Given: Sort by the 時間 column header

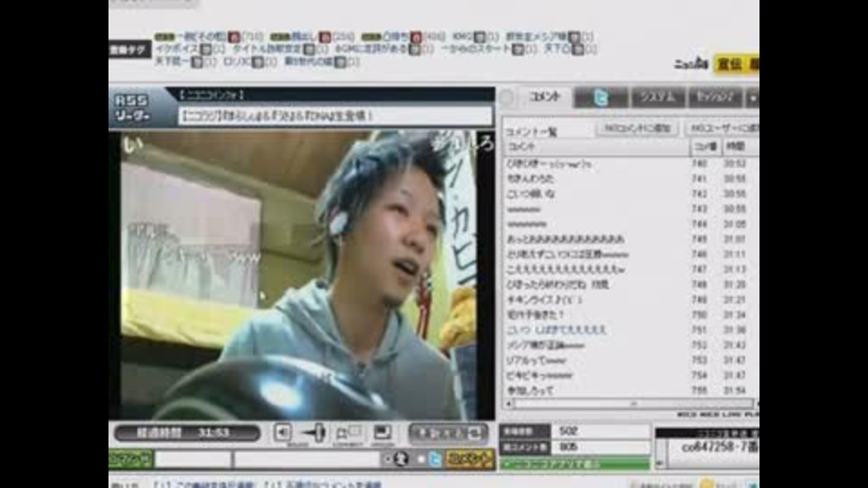Looking at the screenshot, I should click(740, 146).
